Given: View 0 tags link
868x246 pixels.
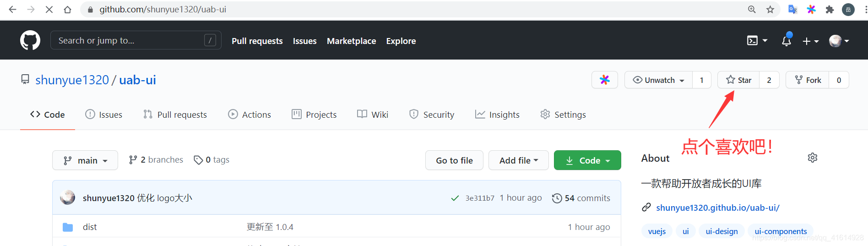Looking at the screenshot, I should (212, 160).
